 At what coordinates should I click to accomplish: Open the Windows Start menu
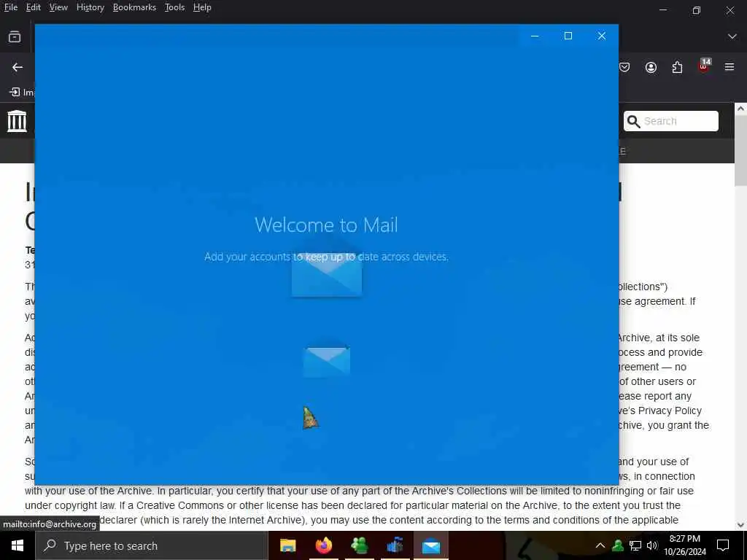point(18,545)
